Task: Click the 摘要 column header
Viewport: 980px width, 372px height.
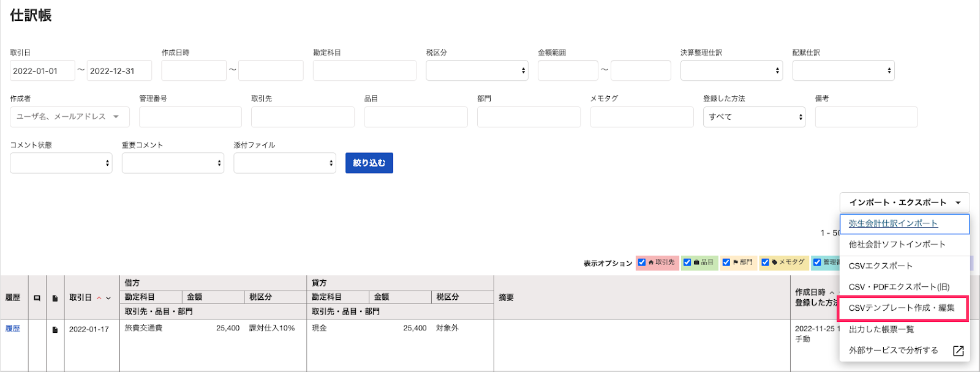Action: (506, 298)
